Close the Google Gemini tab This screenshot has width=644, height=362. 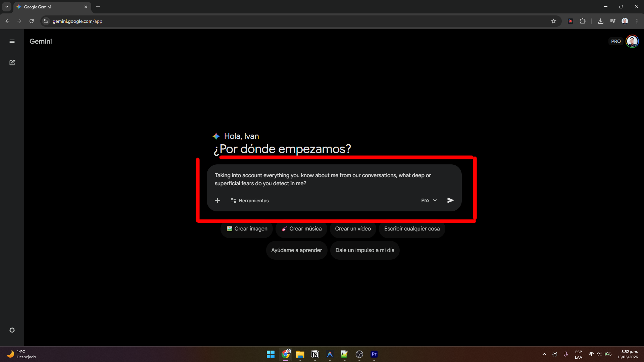86,7
